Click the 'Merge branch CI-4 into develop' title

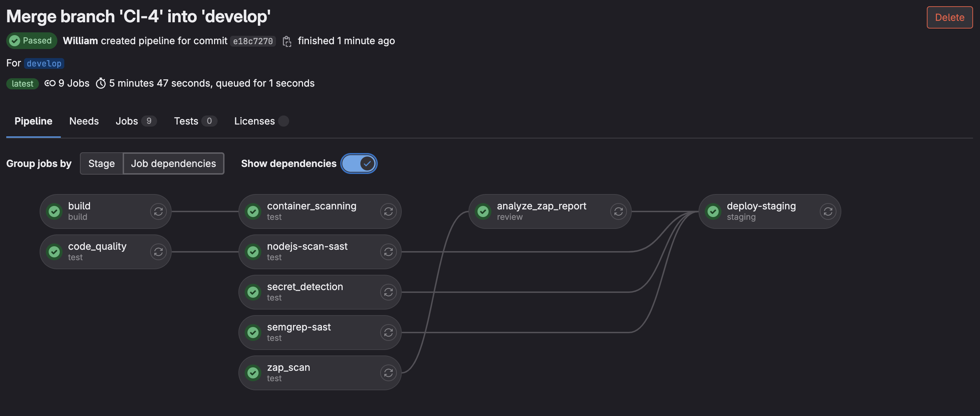[138, 16]
